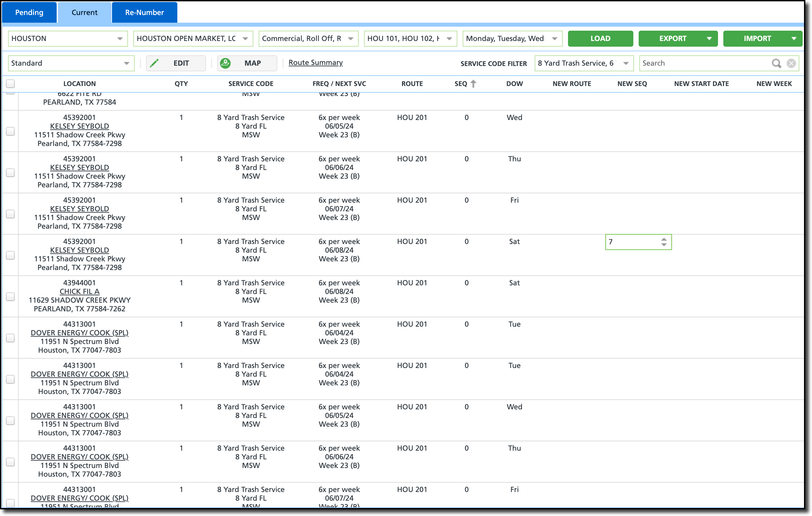
Task: Expand the HOUSTON dropdown
Action: [x=120, y=38]
